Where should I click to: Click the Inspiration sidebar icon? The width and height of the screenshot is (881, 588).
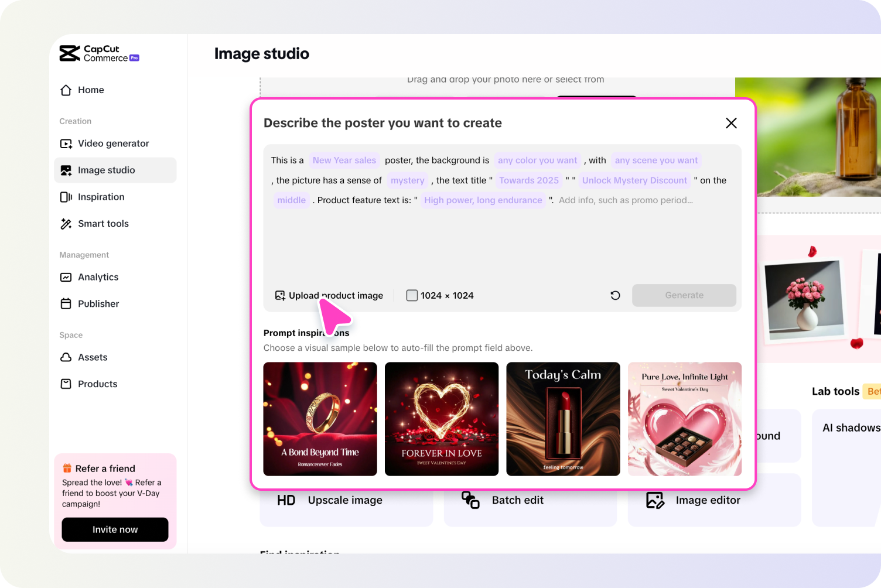[x=66, y=197]
